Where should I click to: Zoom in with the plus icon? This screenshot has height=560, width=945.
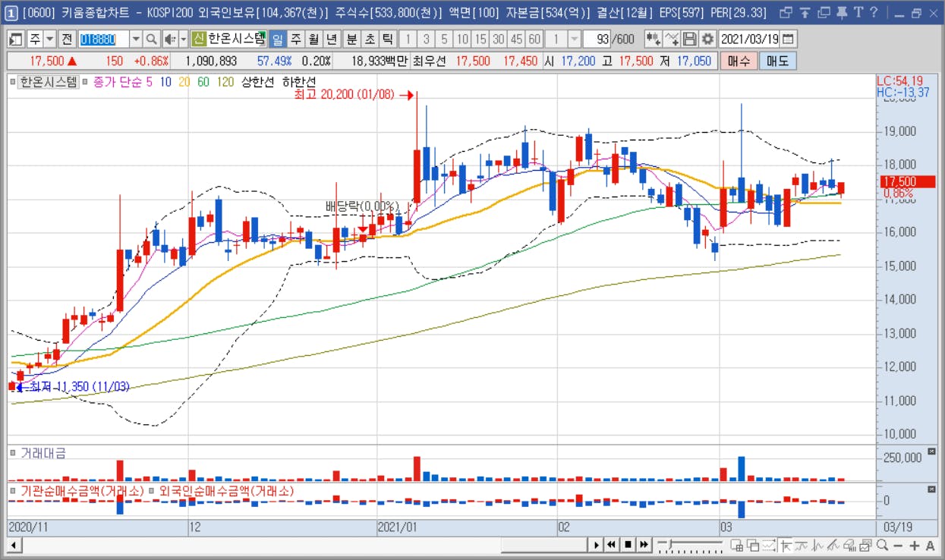coord(915,545)
